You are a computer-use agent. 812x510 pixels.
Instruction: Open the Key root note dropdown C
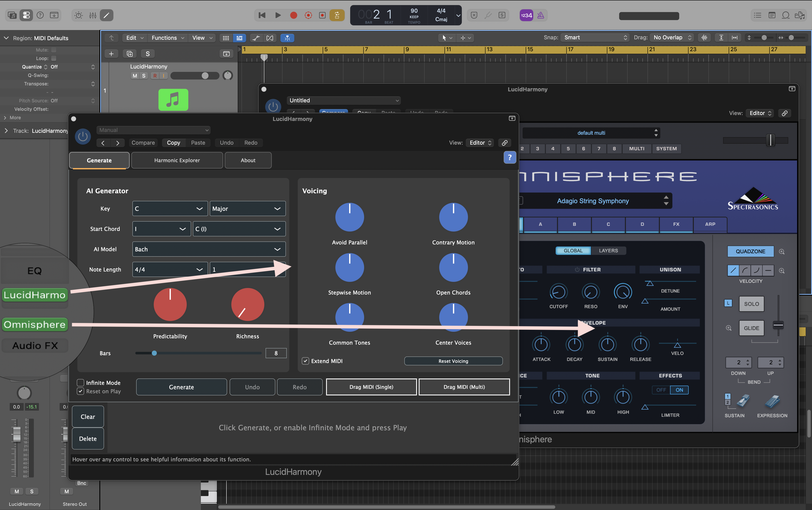tap(170, 209)
